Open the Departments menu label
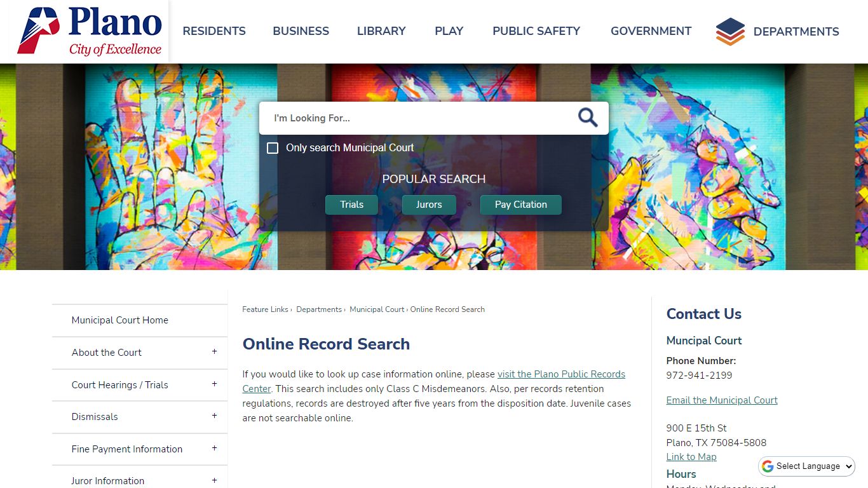 point(796,32)
